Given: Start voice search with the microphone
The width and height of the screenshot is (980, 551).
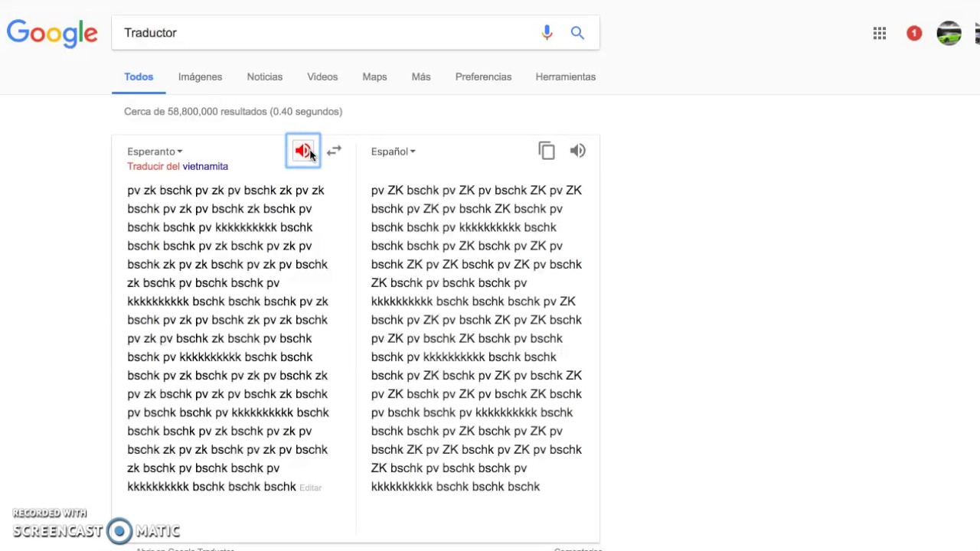Looking at the screenshot, I should coord(547,33).
